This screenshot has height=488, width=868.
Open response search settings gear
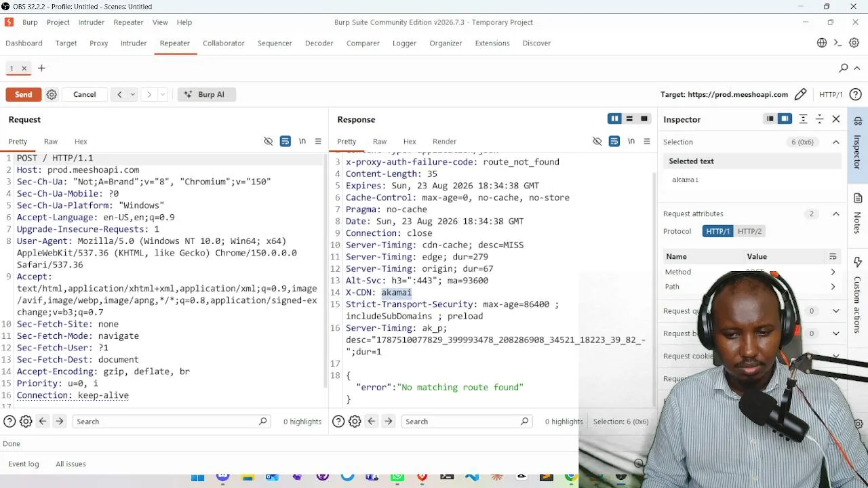355,422
